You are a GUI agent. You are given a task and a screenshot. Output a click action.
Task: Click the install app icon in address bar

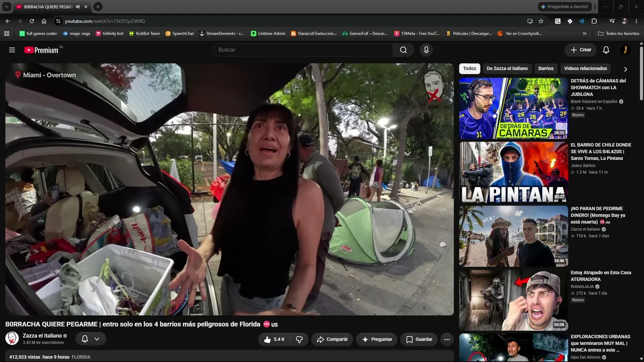tap(530, 21)
